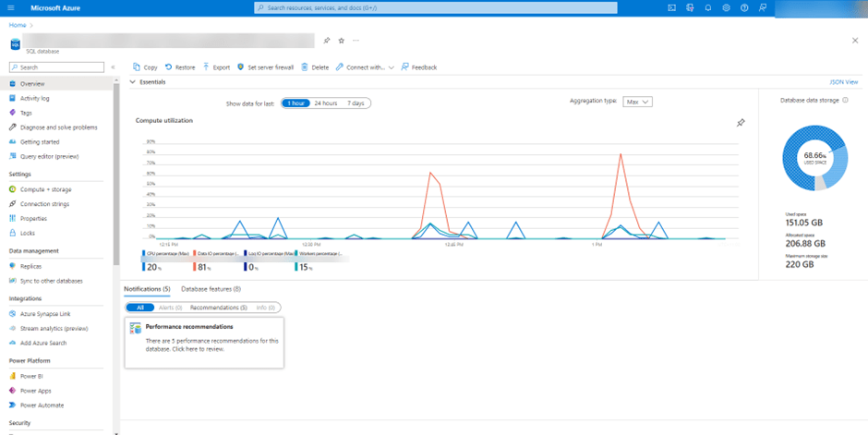Click the Set server firewall icon

click(240, 67)
